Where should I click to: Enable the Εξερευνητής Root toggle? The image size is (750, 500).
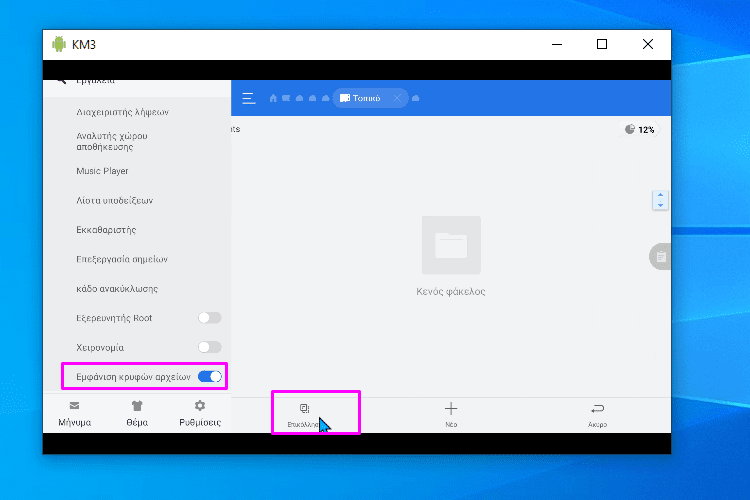[209, 318]
